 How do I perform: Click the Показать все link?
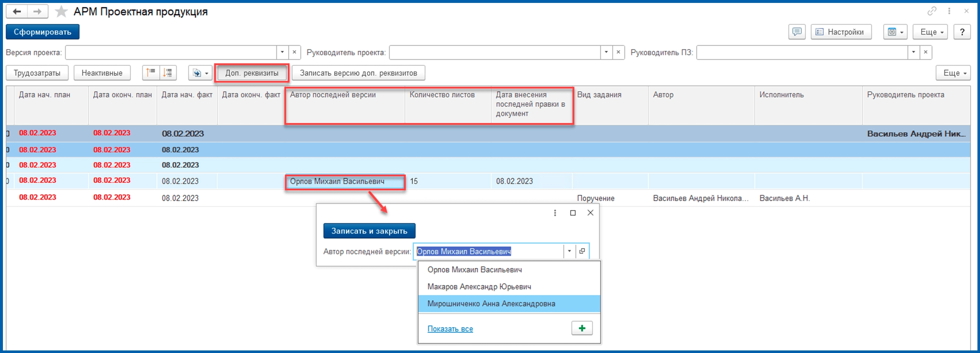click(x=450, y=329)
